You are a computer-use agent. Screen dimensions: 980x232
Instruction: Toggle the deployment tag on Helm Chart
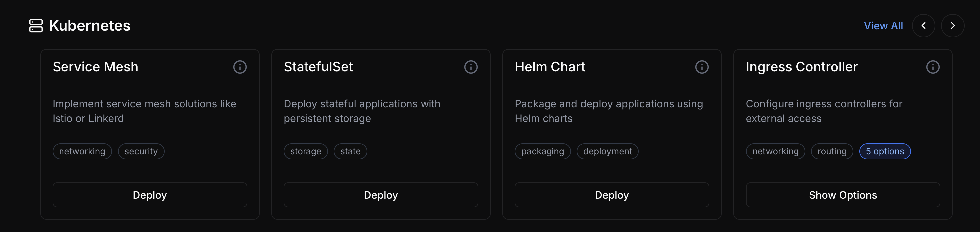click(607, 151)
